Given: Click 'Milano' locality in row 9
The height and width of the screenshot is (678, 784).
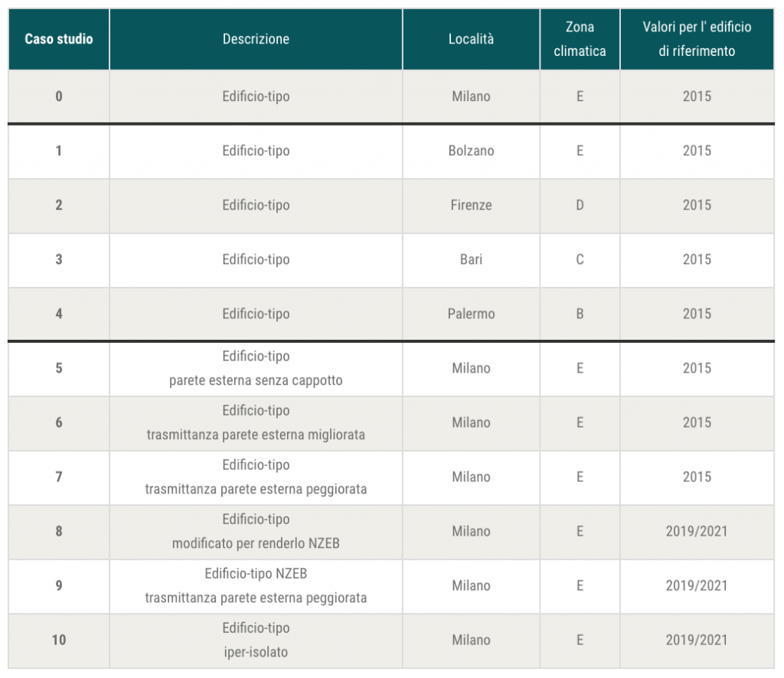Looking at the screenshot, I should pyautogui.click(x=471, y=585).
